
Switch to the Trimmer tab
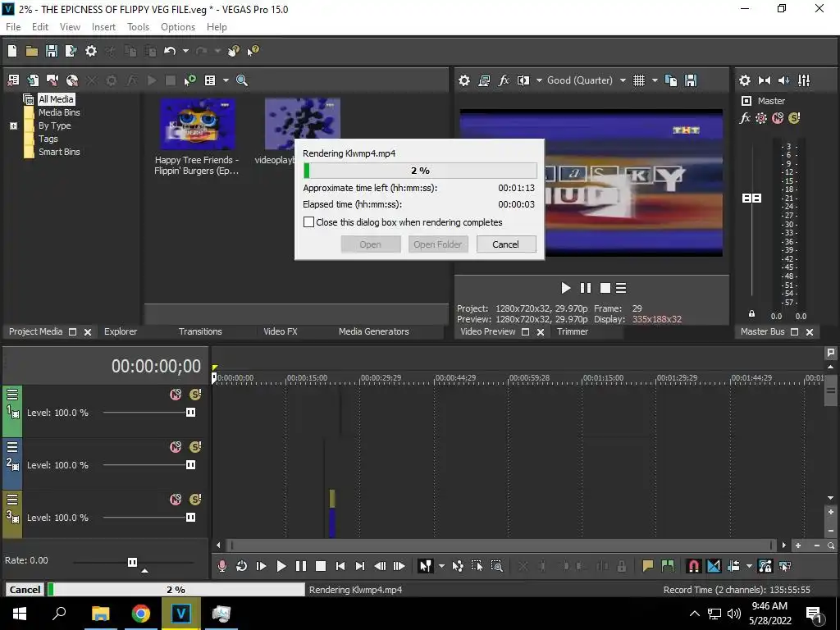pos(572,331)
